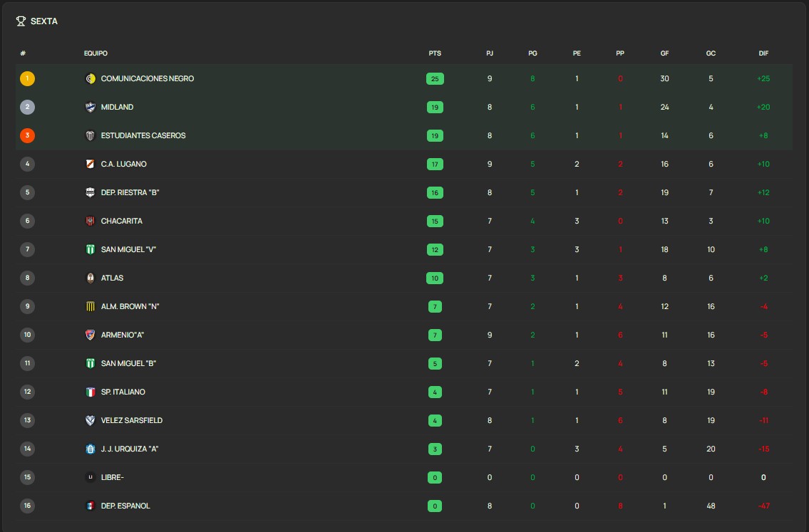Image resolution: width=809 pixels, height=532 pixels.
Task: Click J. J. Urquiza "A" badge
Action: point(91,449)
